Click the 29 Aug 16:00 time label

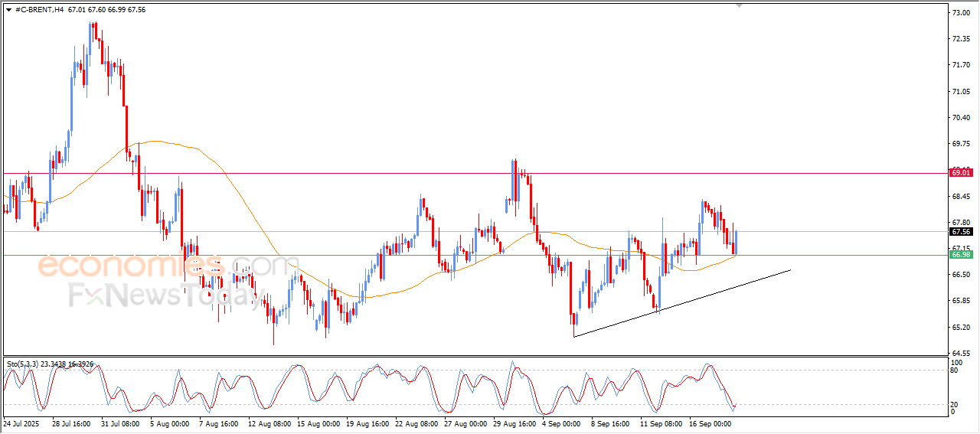(x=514, y=423)
